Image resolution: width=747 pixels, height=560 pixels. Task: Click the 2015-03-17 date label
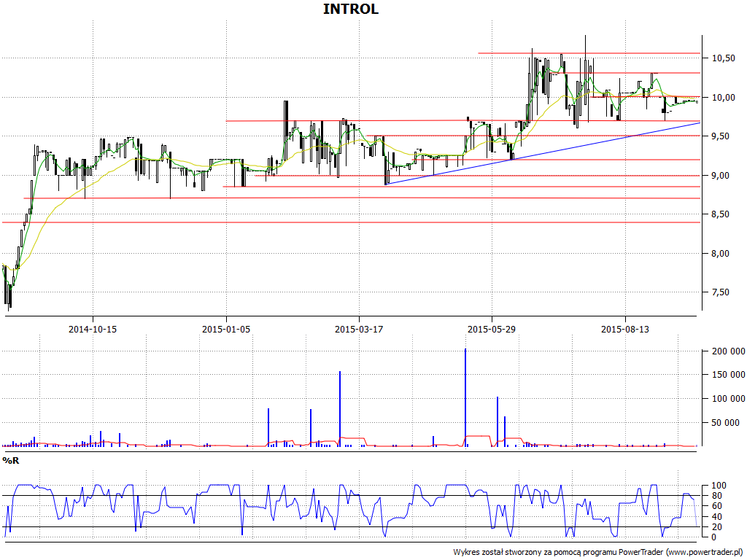(x=359, y=329)
